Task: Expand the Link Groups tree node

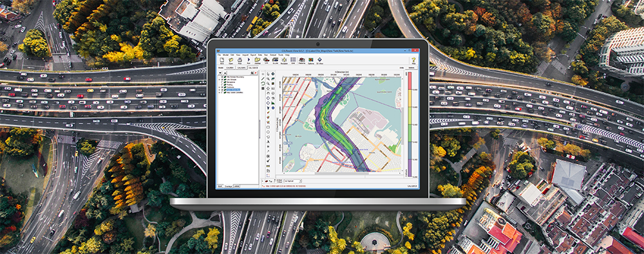Action: tap(220, 80)
